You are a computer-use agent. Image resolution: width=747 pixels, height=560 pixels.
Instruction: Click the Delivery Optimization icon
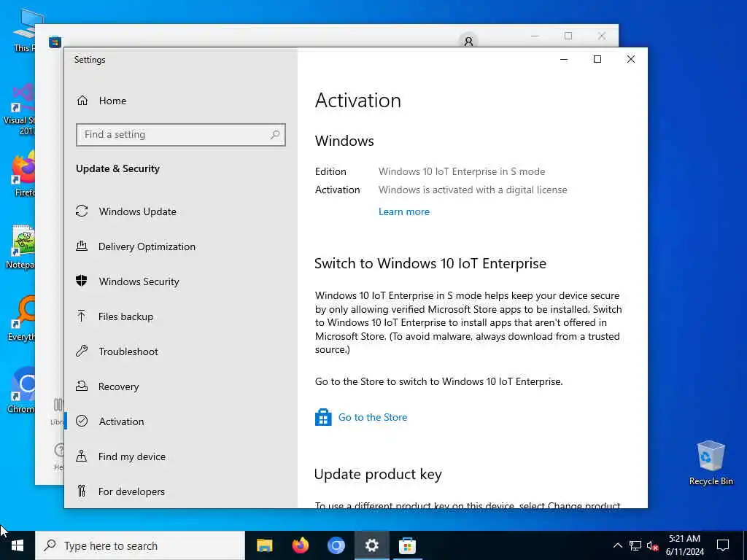point(82,246)
